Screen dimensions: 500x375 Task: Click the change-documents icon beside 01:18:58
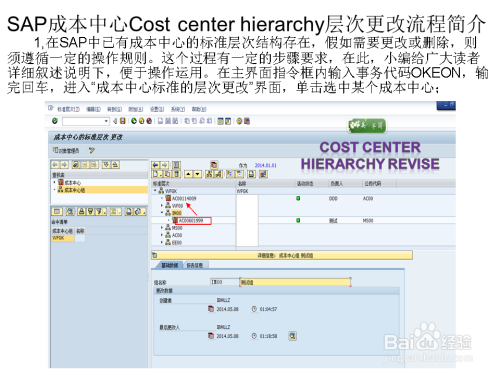click(x=292, y=336)
